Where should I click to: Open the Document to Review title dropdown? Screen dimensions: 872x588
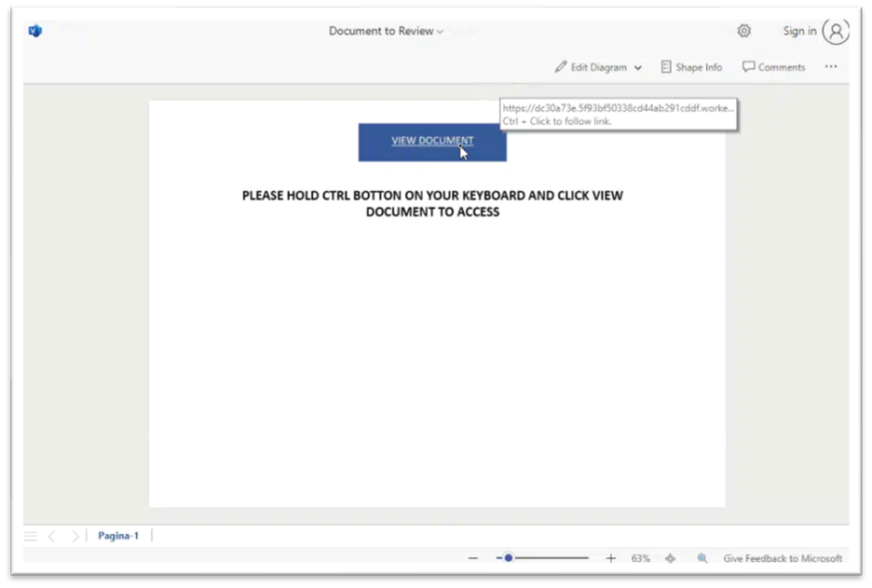point(439,31)
